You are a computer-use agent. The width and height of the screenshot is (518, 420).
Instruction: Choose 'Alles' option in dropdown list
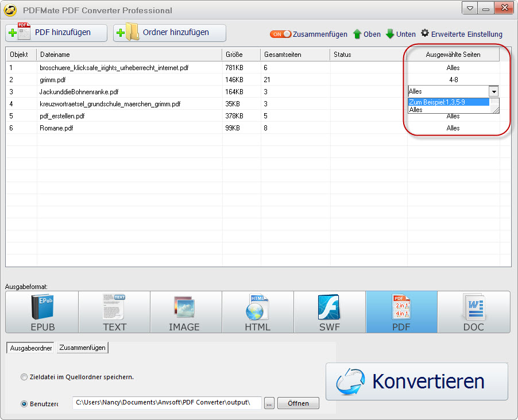[x=449, y=109]
